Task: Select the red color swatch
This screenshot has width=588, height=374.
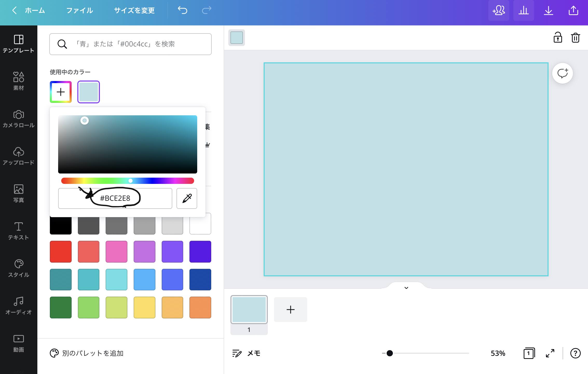Action: coord(60,251)
